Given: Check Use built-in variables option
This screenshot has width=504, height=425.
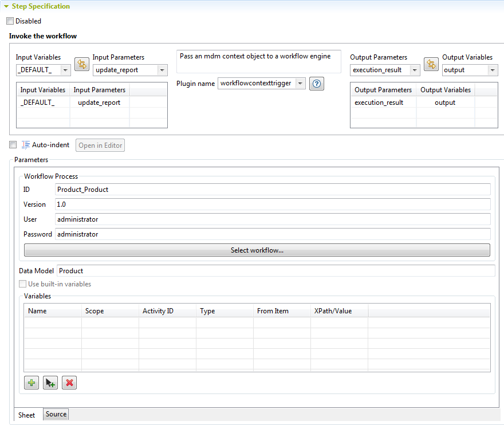Looking at the screenshot, I should pyautogui.click(x=23, y=284).
